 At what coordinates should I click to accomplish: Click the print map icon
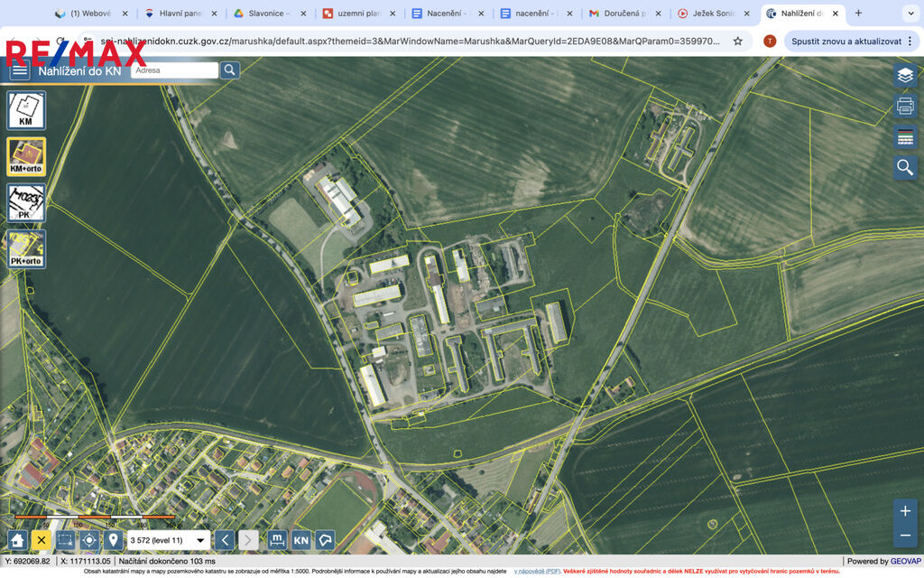tap(905, 107)
